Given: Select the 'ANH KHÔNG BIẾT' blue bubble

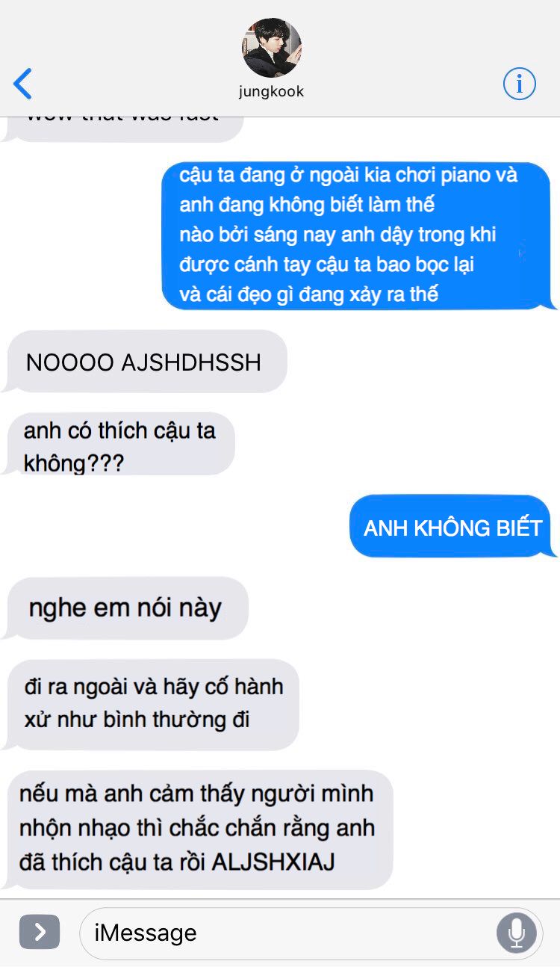Looking at the screenshot, I should coord(452,526).
